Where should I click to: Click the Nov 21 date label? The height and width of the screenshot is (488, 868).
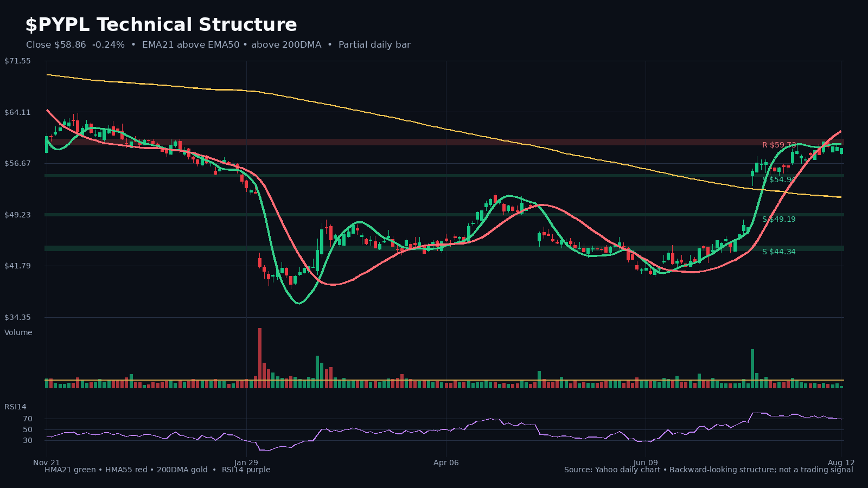(47, 463)
